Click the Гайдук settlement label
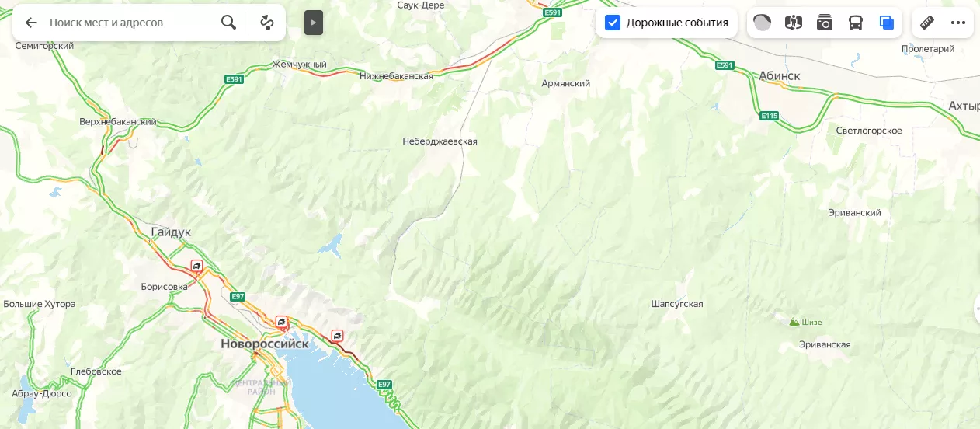The image size is (980, 429). 171,232
